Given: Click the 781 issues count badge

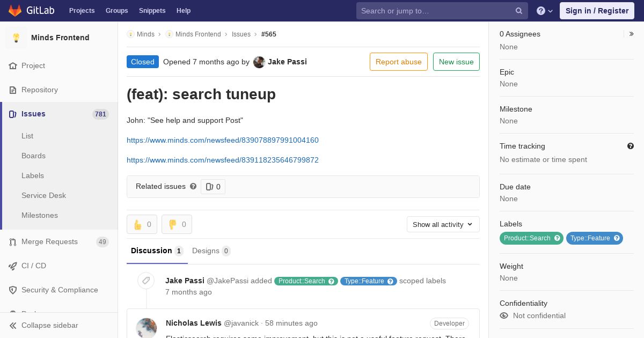Looking at the screenshot, I should click(100, 114).
